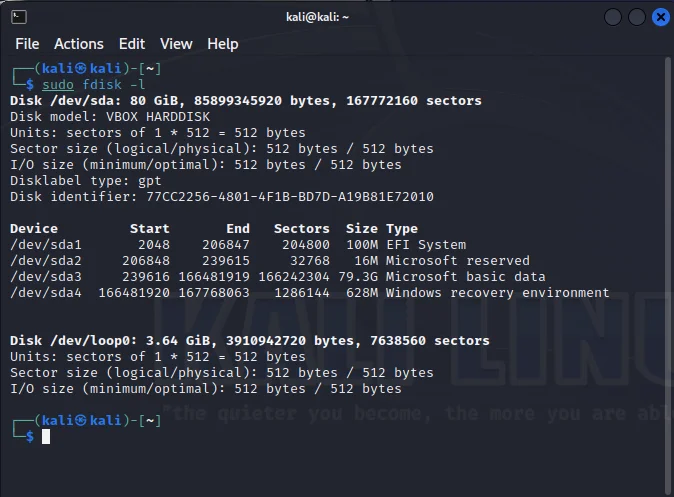Click the 'End' column header
This screenshot has width=674, height=497.
click(x=238, y=228)
